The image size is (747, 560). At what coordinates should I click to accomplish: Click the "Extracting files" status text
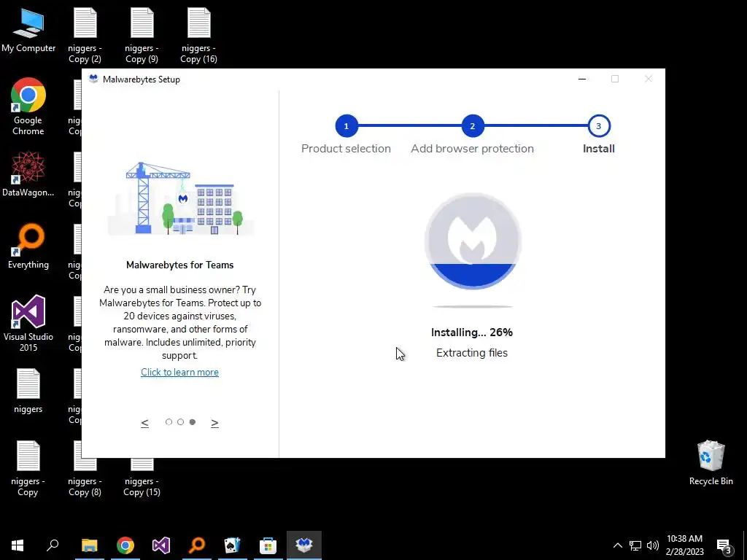tap(472, 353)
